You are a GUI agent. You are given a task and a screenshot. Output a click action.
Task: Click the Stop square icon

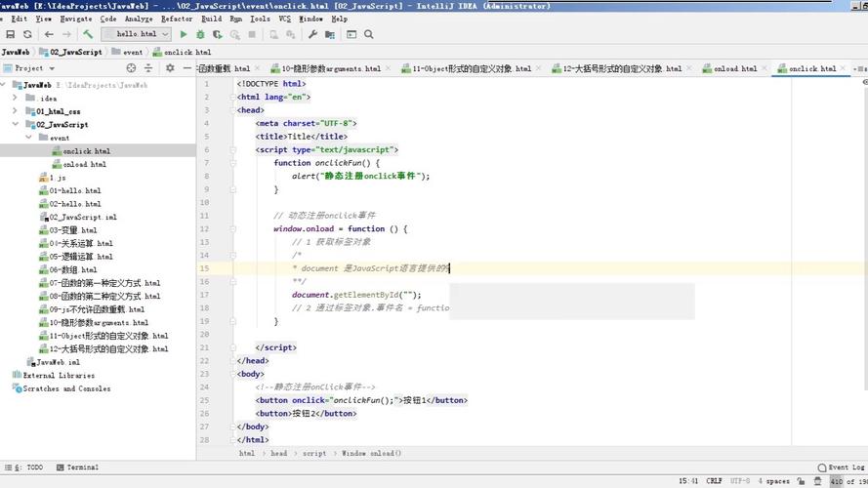252,34
